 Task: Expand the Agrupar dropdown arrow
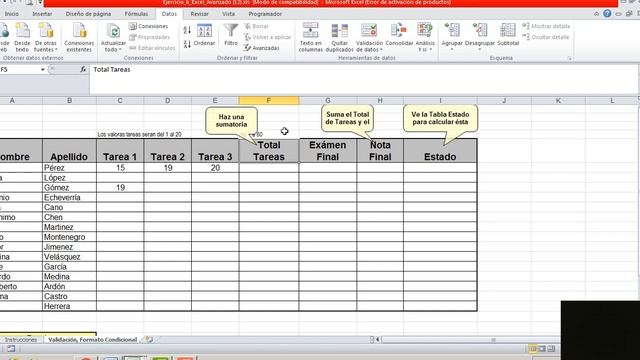pyautogui.click(x=452, y=50)
